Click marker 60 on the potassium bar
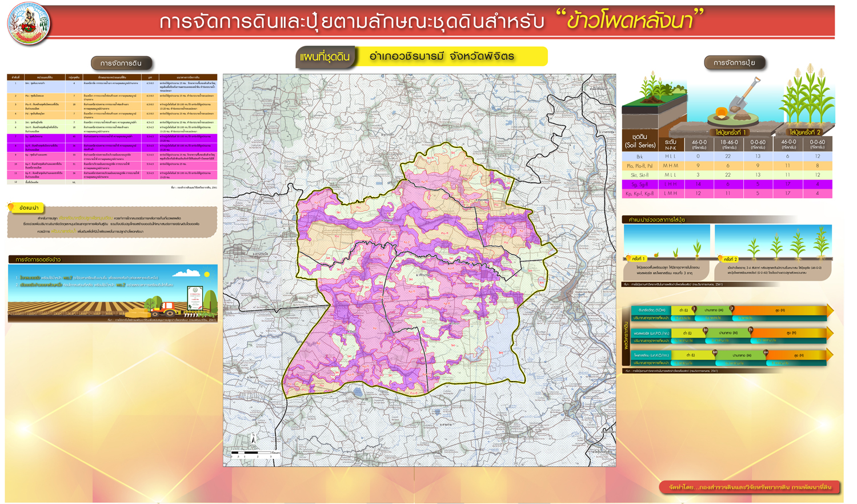857x504 pixels. click(x=715, y=353)
